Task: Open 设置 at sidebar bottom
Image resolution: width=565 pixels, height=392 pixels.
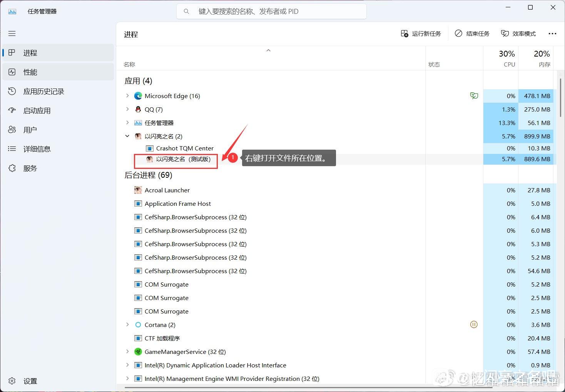Action: (58, 381)
